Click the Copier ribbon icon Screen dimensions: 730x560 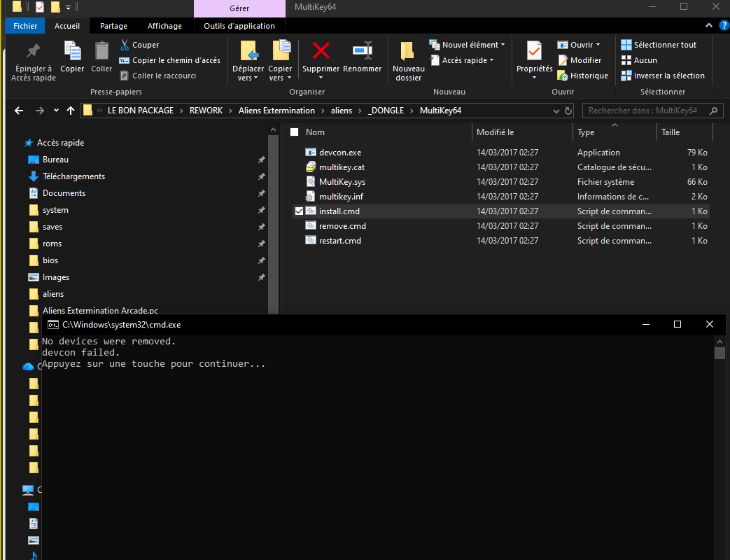coord(72,51)
